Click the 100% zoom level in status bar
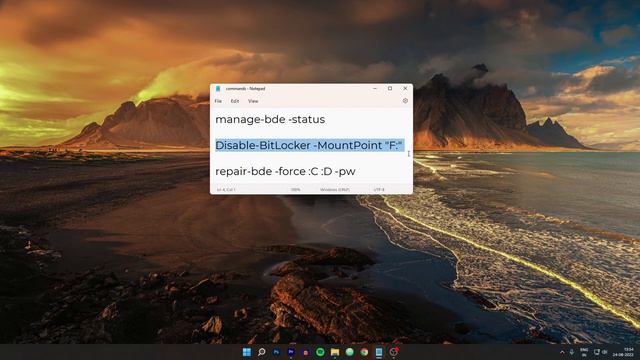Screen dimensions: 640x360 (296, 190)
